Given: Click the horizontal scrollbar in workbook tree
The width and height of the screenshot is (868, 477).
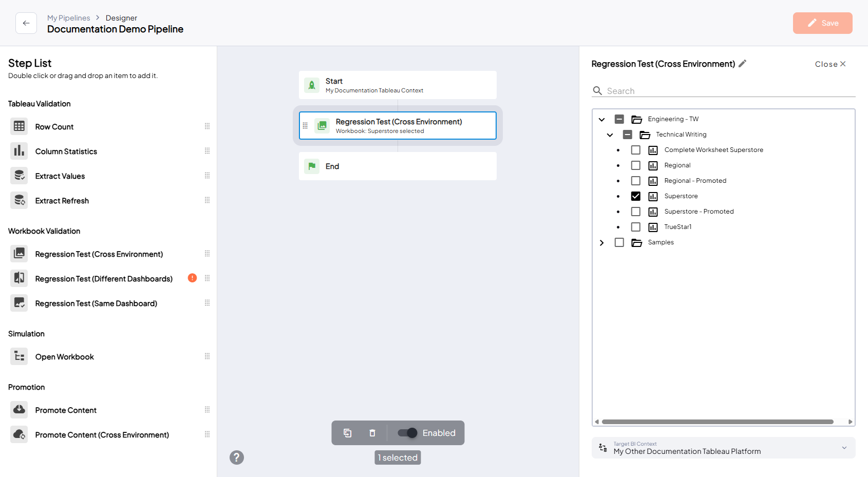Looking at the screenshot, I should coord(718,422).
